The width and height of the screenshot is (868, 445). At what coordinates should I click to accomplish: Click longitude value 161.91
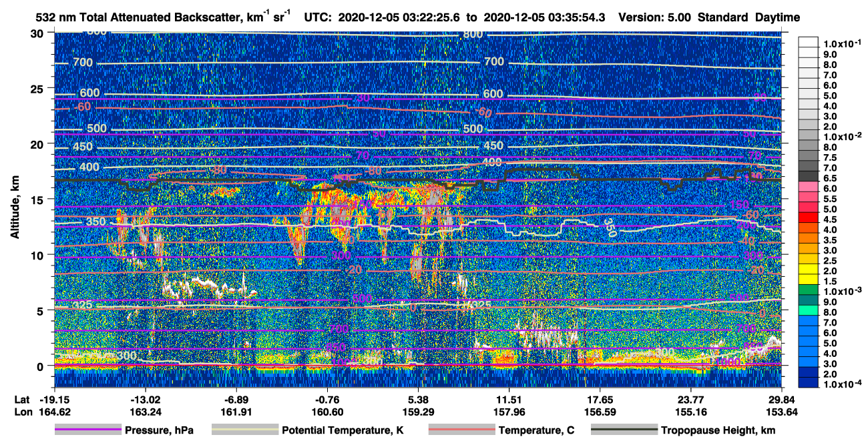coord(236,412)
